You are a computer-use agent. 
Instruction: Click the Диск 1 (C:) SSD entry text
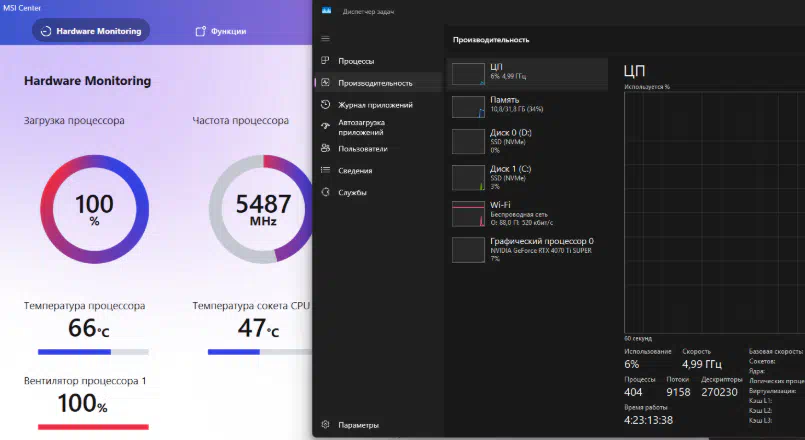pos(511,178)
